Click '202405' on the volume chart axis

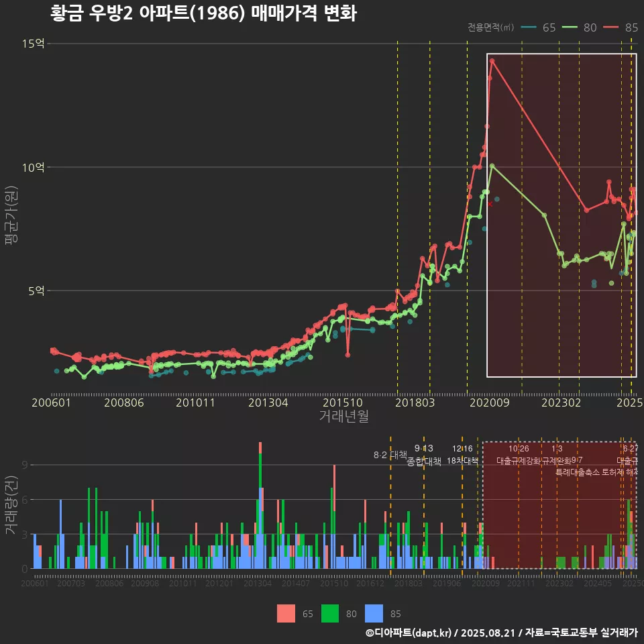pyautogui.click(x=598, y=583)
